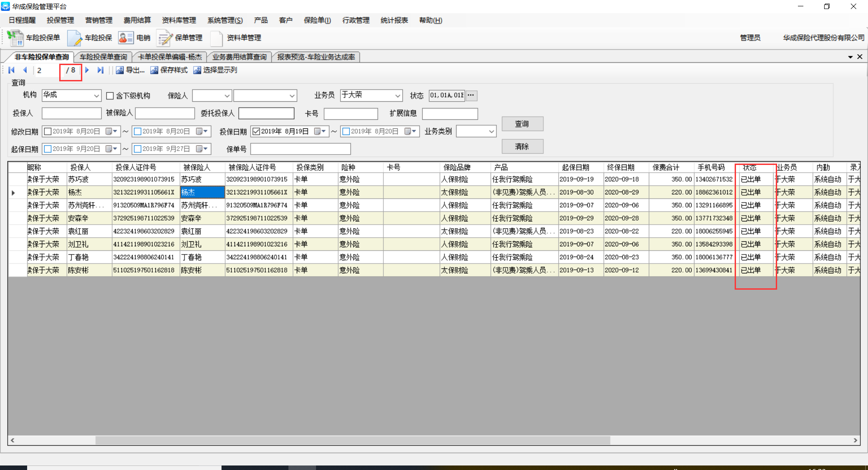
Task: Jump to the last page arrow
Action: click(100, 70)
